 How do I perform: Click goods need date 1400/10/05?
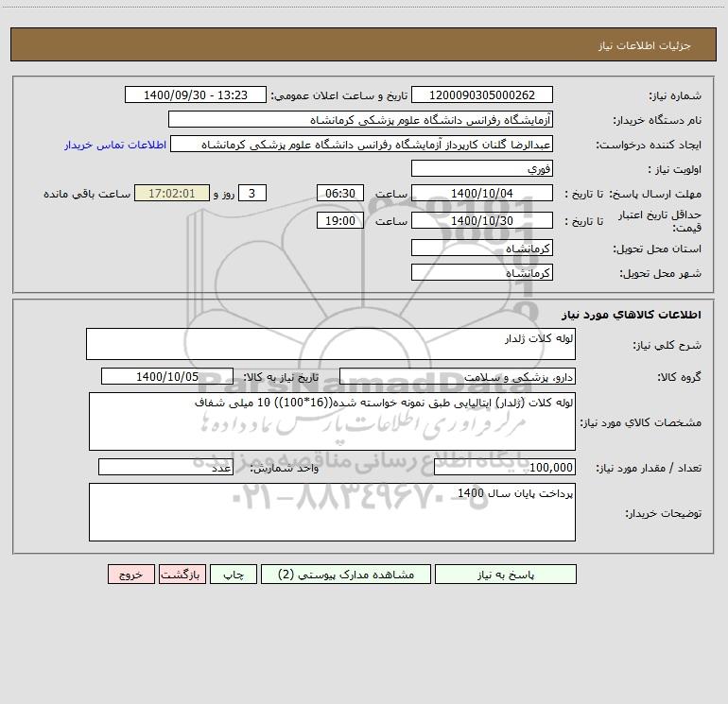pyautogui.click(x=167, y=376)
